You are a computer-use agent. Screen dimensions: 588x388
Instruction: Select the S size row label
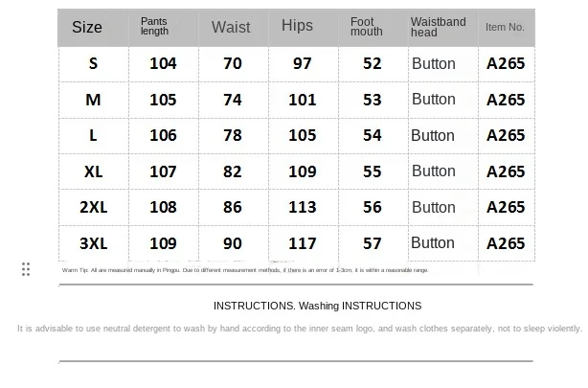[x=93, y=63]
